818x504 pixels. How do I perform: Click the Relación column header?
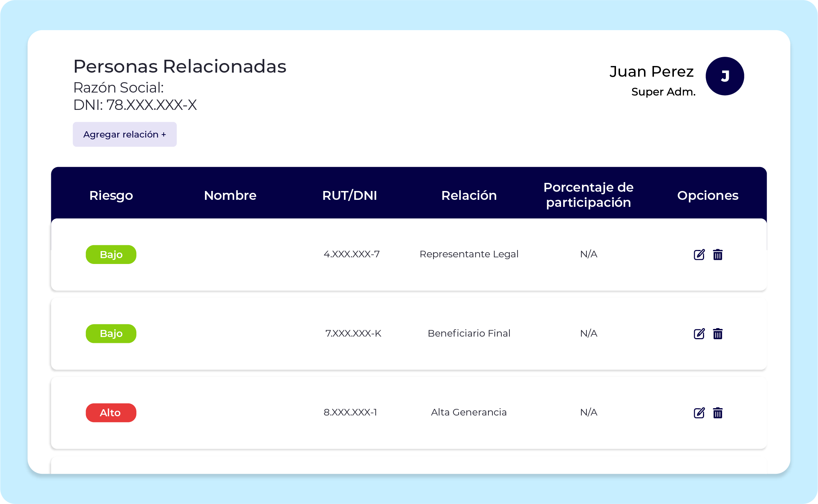tap(469, 195)
